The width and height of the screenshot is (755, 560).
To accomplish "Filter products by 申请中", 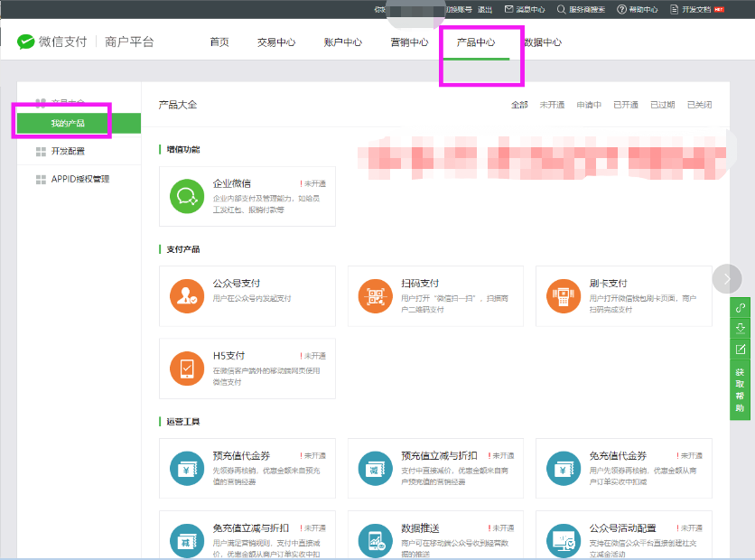I will point(589,105).
